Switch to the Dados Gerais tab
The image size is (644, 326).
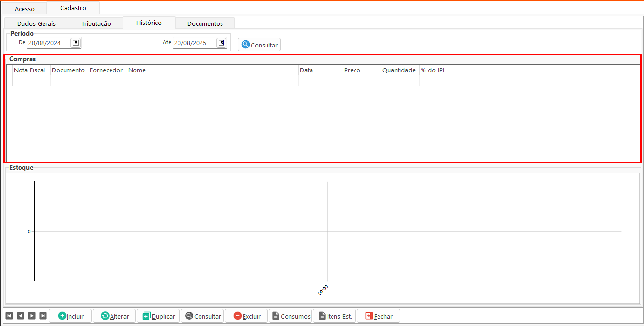click(36, 23)
